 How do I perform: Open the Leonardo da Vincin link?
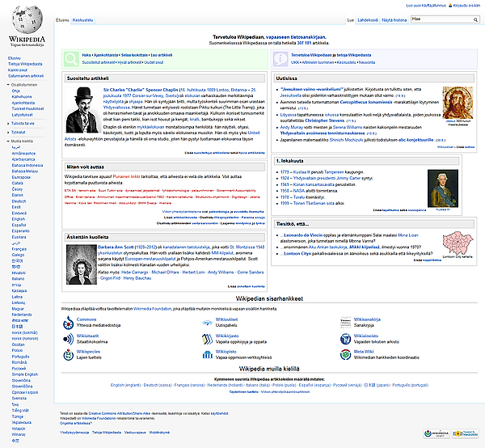point(303,235)
